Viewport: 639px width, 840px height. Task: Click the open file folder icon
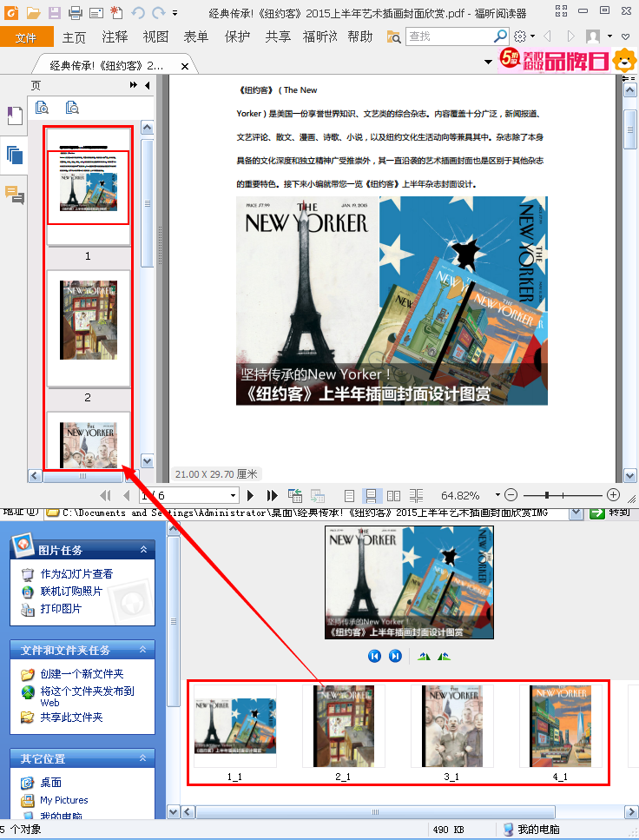(33, 12)
